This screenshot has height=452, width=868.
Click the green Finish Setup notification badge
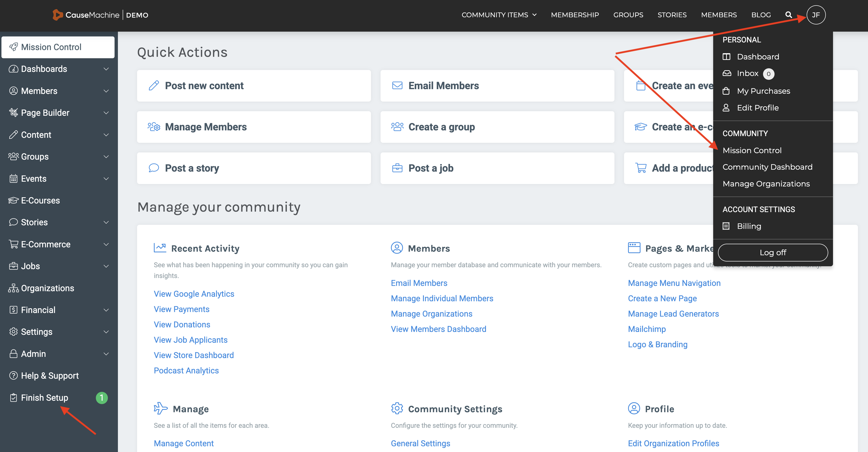[x=101, y=398]
